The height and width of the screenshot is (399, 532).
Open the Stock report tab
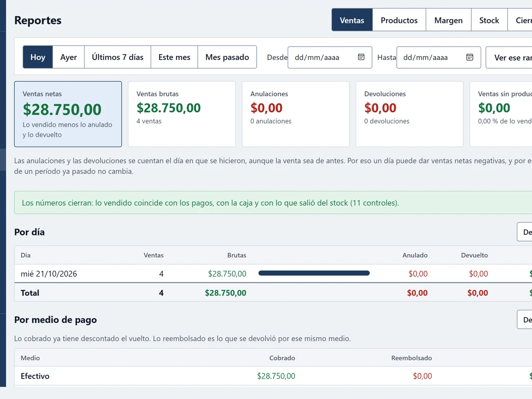coord(489,20)
